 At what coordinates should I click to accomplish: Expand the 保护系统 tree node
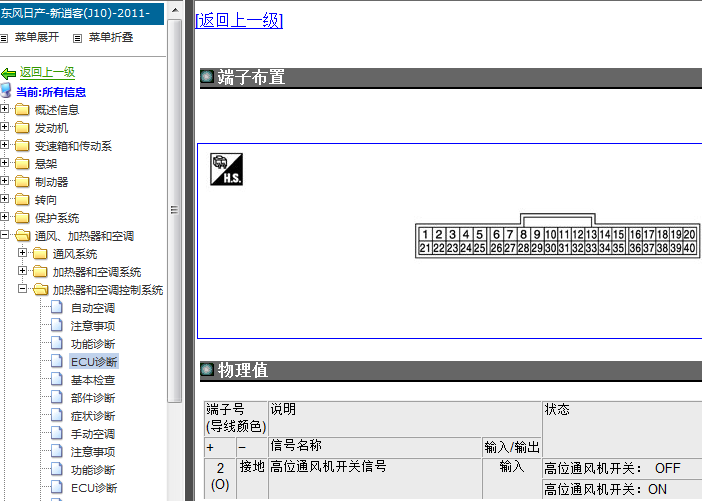coord(4,217)
